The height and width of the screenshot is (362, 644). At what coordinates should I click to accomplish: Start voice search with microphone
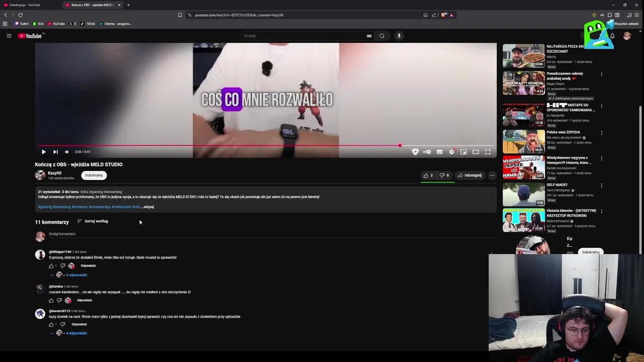click(x=399, y=36)
